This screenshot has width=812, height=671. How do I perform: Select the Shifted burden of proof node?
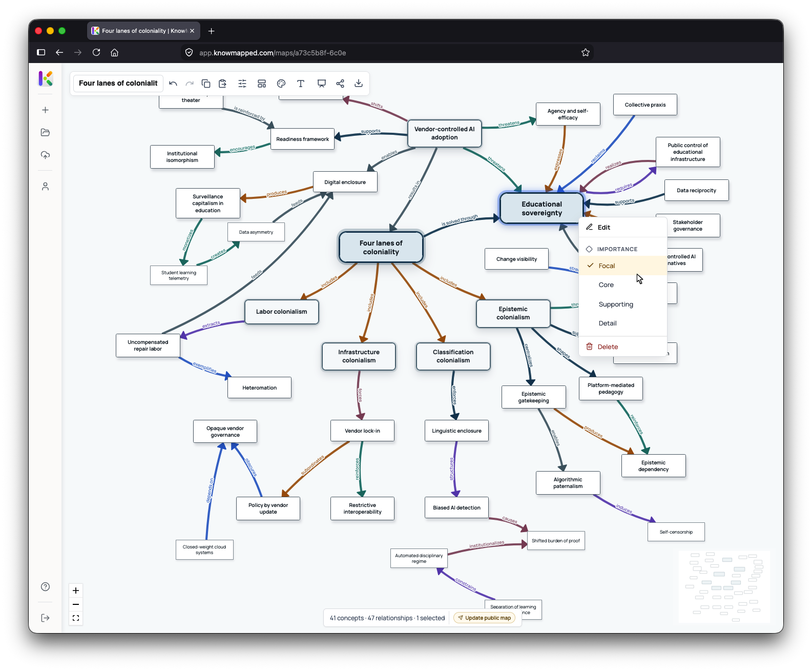point(556,541)
